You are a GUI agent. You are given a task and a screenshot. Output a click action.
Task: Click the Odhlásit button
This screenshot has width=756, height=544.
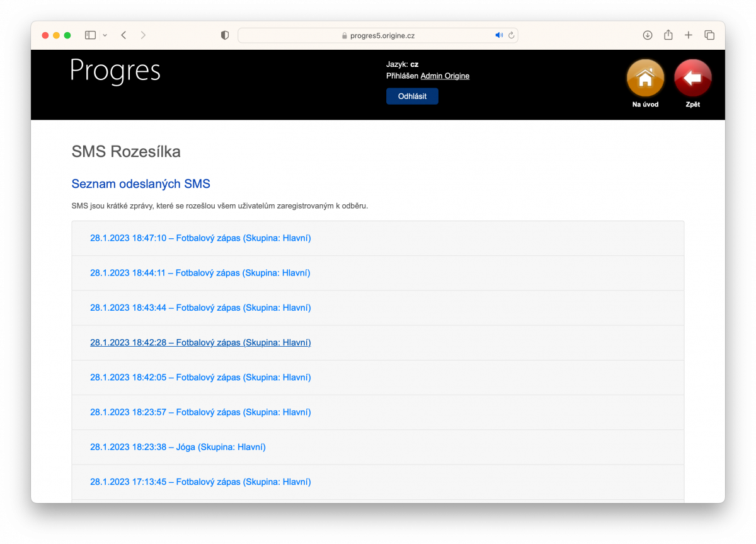(x=412, y=96)
